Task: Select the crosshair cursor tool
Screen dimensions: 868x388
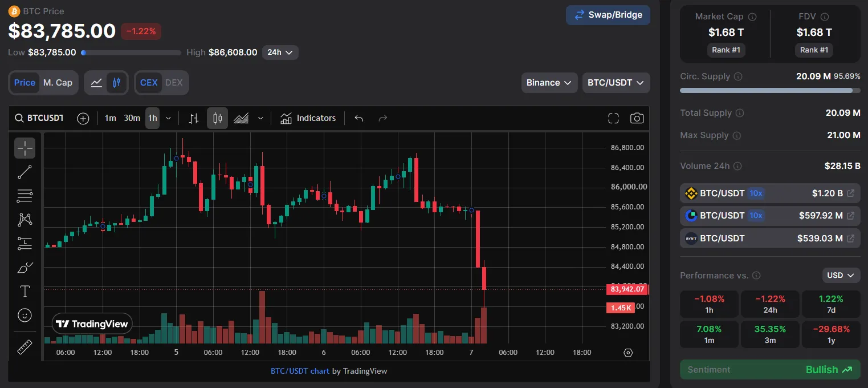Action: coord(25,148)
